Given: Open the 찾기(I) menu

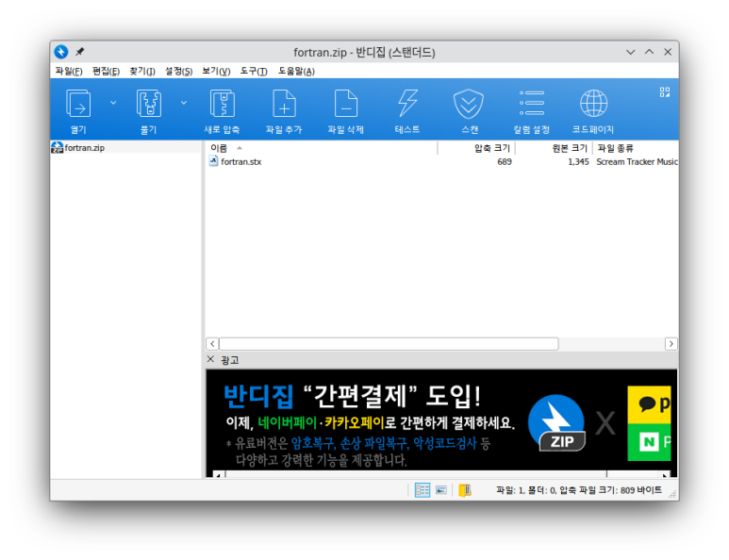Looking at the screenshot, I should tap(141, 71).
